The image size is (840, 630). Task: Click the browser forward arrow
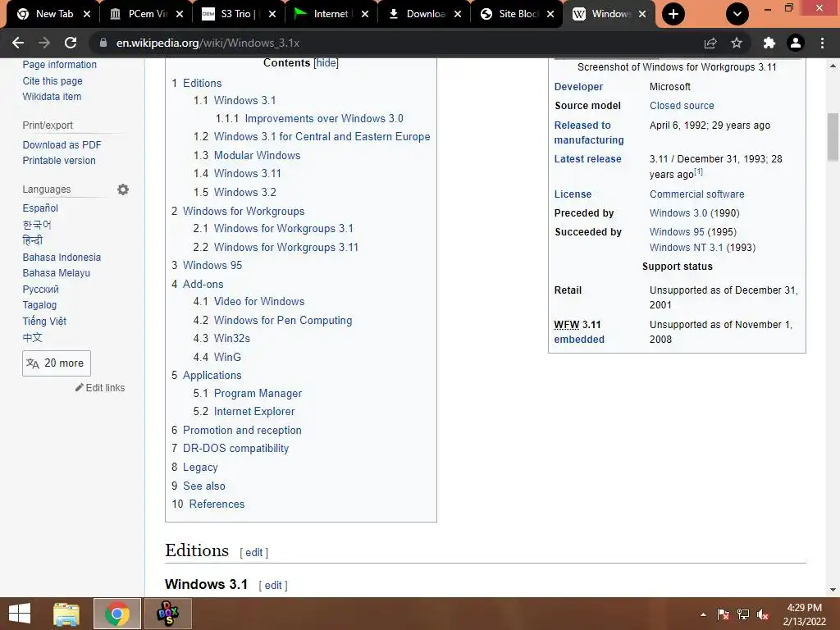[44, 43]
